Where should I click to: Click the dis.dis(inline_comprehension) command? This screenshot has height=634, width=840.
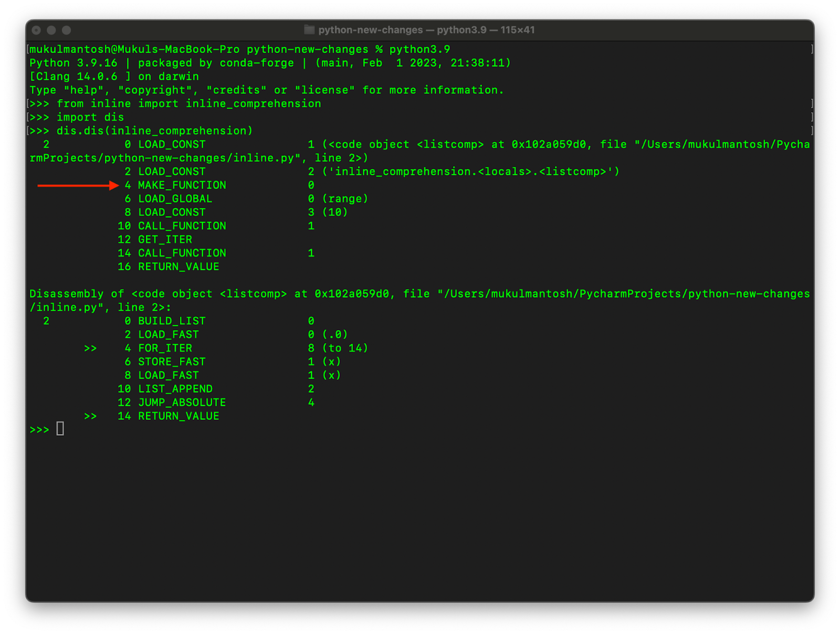[154, 131]
